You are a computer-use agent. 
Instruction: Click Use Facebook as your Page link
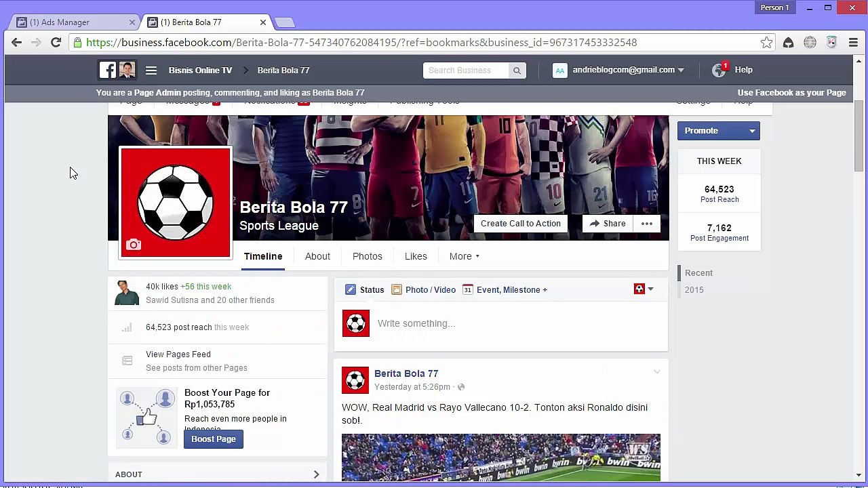pyautogui.click(x=792, y=93)
